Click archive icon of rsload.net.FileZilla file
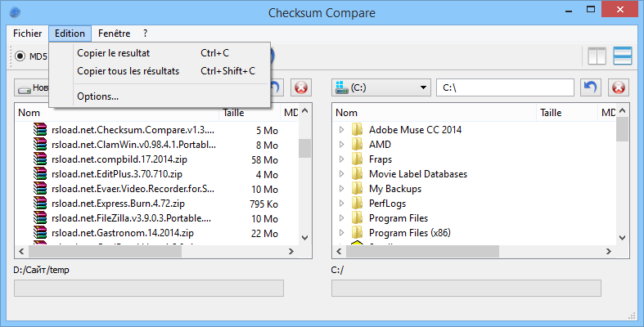 pos(40,218)
